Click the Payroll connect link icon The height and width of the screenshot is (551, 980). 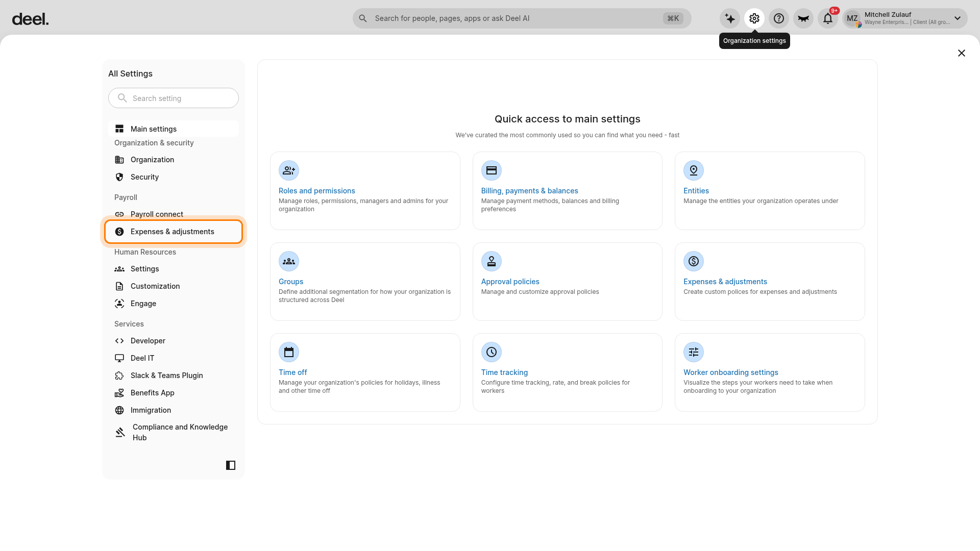pyautogui.click(x=119, y=214)
